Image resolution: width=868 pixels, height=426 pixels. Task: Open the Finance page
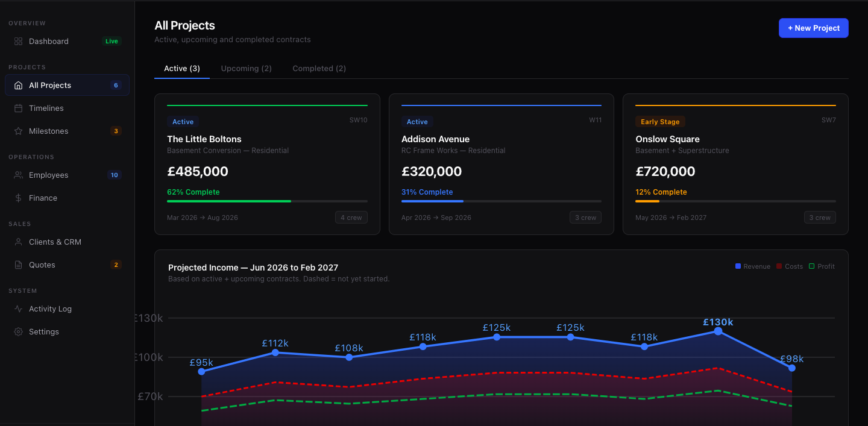click(67, 198)
